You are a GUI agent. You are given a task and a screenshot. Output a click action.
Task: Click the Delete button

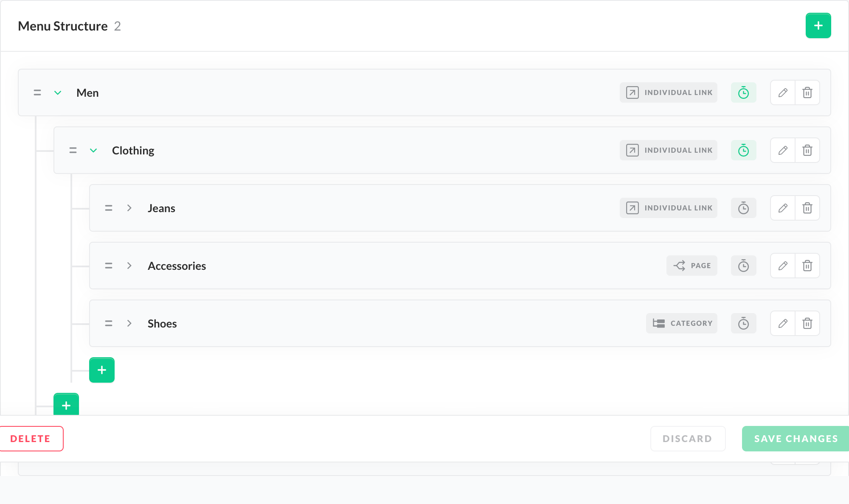click(31, 439)
